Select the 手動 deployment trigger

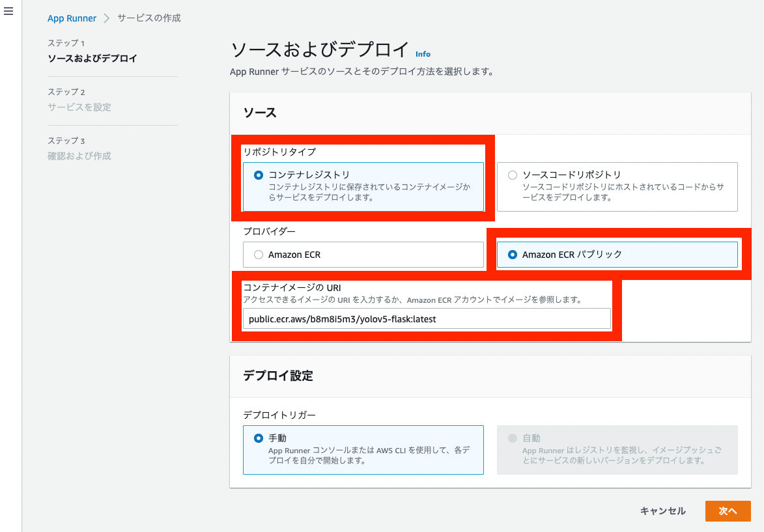(363, 450)
